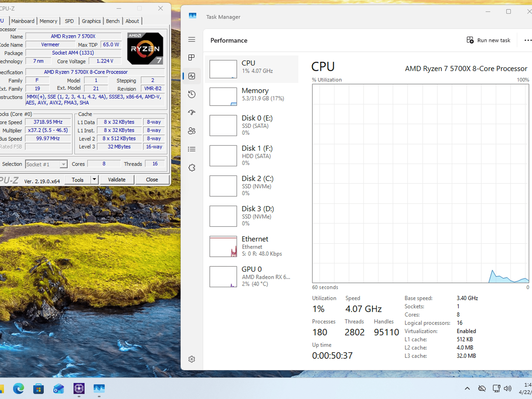This screenshot has height=399, width=532.
Task: Open Task Manager settings gear icon
Action: pyautogui.click(x=192, y=359)
